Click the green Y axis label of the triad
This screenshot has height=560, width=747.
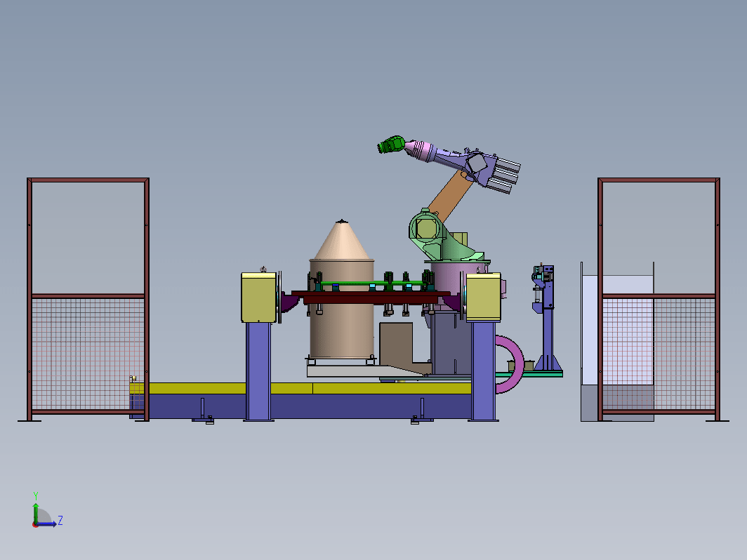coord(36,496)
